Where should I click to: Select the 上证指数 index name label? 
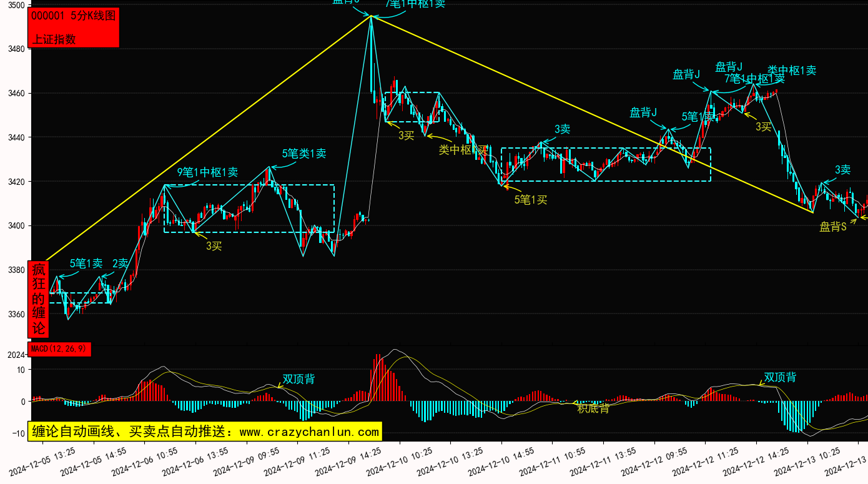click(x=54, y=39)
